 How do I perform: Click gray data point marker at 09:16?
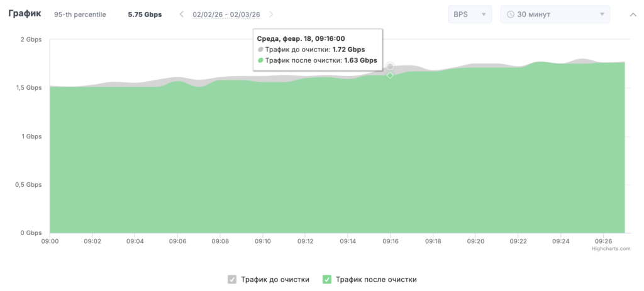pyautogui.click(x=390, y=67)
